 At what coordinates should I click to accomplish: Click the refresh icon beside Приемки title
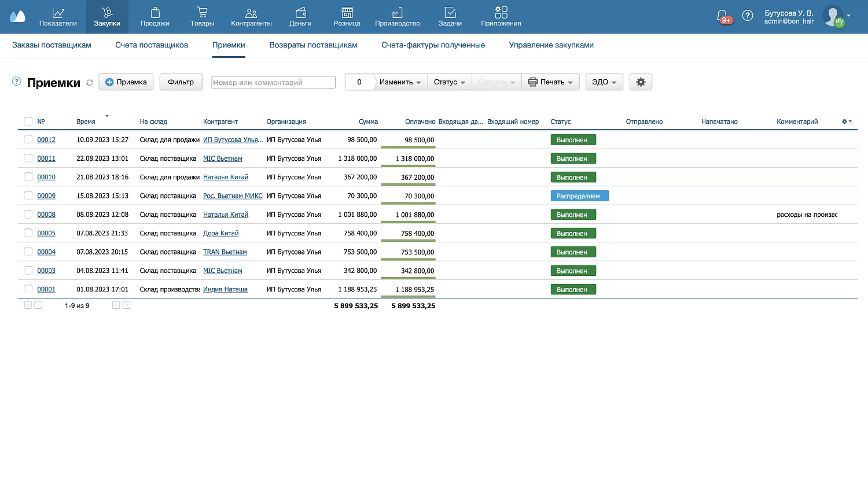[x=90, y=83]
